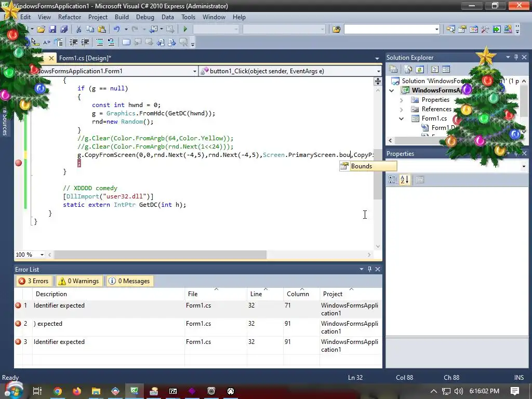Open the Edit menu
This screenshot has width=532, height=399.
pos(25,17)
